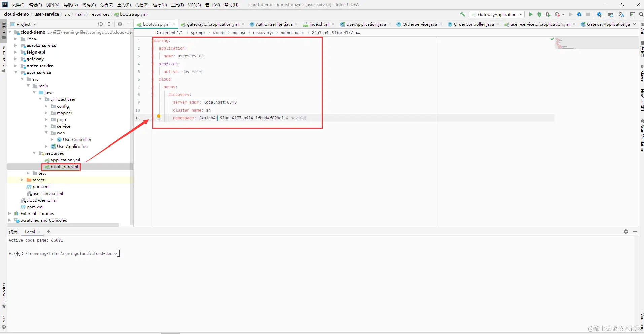
Task: Click the profiler run icon in toolbar
Action: pos(557,14)
